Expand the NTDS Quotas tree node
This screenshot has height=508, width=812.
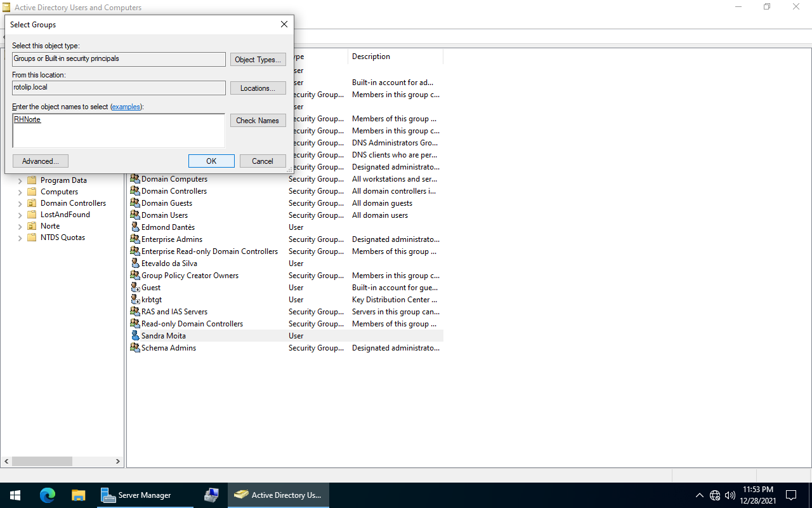[x=20, y=237]
